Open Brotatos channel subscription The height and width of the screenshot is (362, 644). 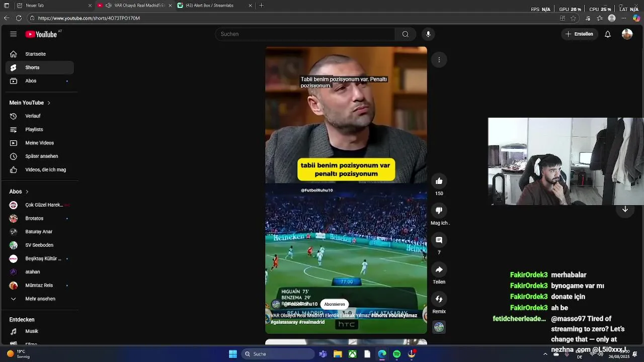40,219
